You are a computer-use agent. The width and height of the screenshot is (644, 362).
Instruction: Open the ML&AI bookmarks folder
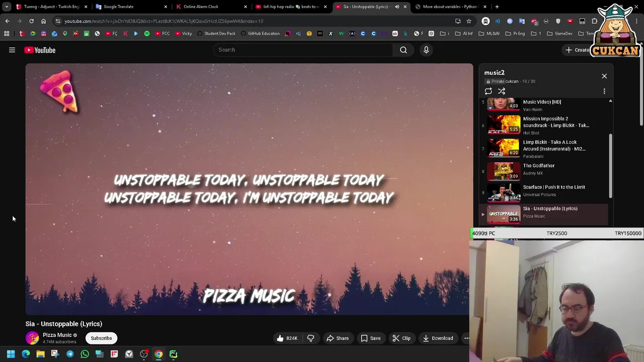pos(489,34)
